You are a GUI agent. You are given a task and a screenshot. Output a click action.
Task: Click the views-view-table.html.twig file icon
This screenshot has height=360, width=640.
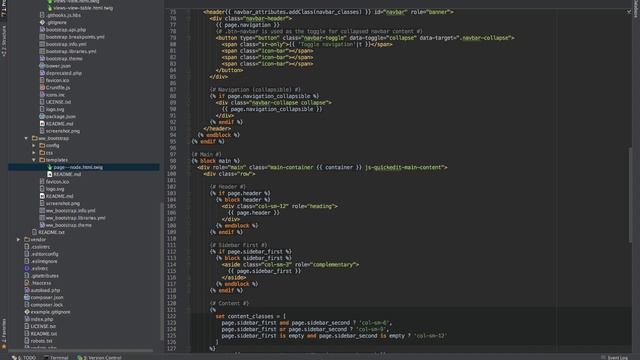50,8
